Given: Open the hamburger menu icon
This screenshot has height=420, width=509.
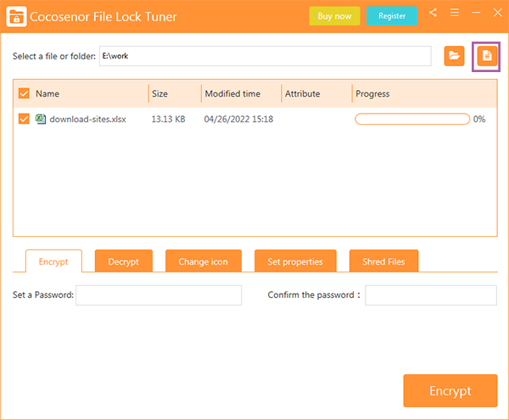Looking at the screenshot, I should pos(455,13).
